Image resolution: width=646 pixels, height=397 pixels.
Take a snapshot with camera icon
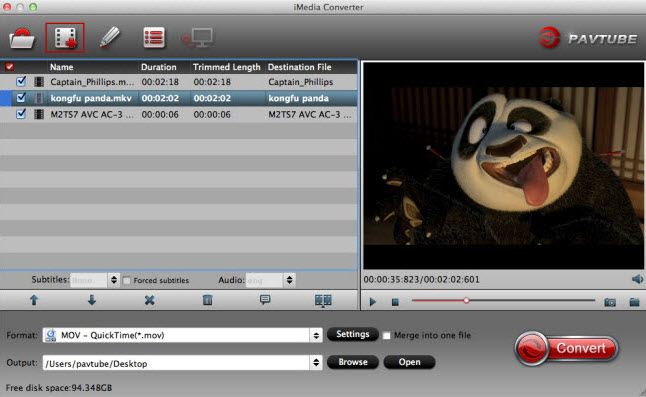[x=610, y=302]
